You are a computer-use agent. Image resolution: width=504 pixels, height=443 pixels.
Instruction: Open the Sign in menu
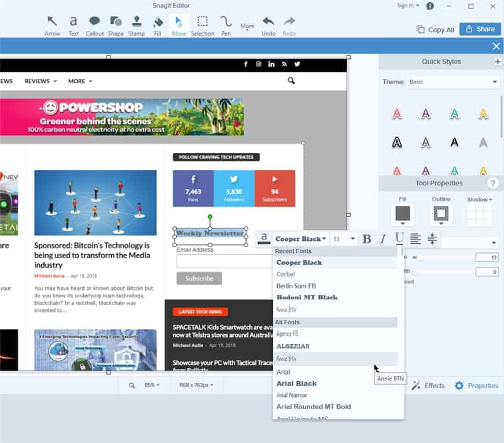408,5
